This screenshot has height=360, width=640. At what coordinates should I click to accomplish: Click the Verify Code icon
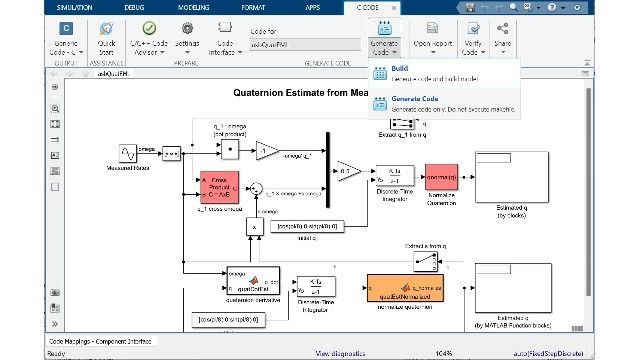tap(473, 28)
